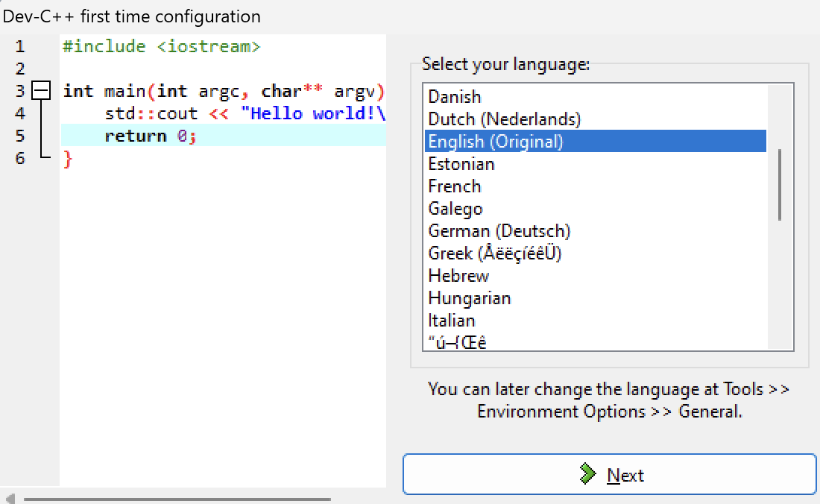The height and width of the screenshot is (504, 820).
Task: Select Dutch (Nederlands) language
Action: pos(595,119)
